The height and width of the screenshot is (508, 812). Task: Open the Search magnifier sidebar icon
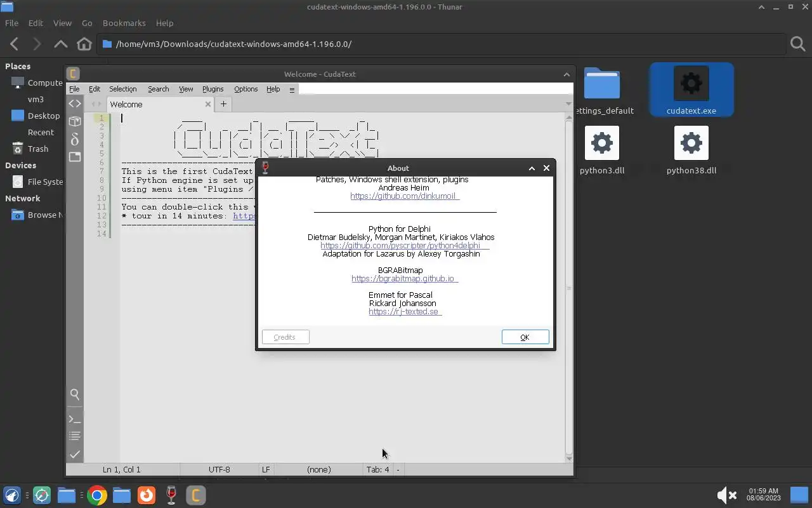(75, 394)
